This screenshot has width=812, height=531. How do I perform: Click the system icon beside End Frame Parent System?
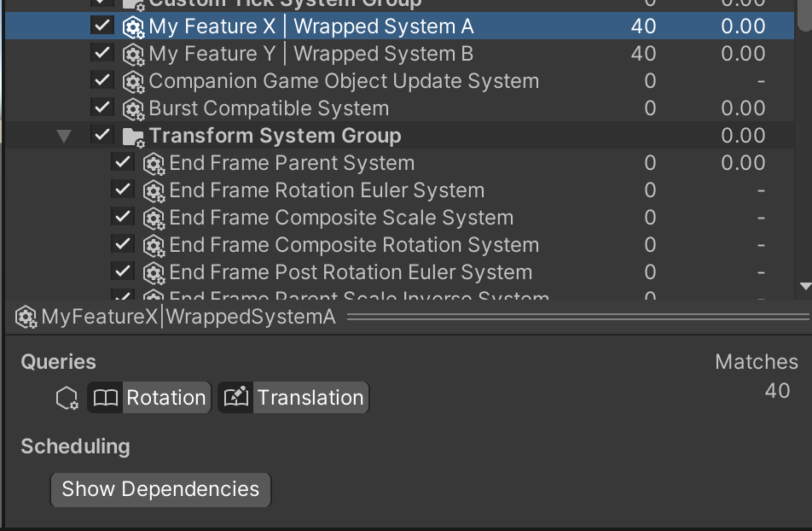point(154,162)
